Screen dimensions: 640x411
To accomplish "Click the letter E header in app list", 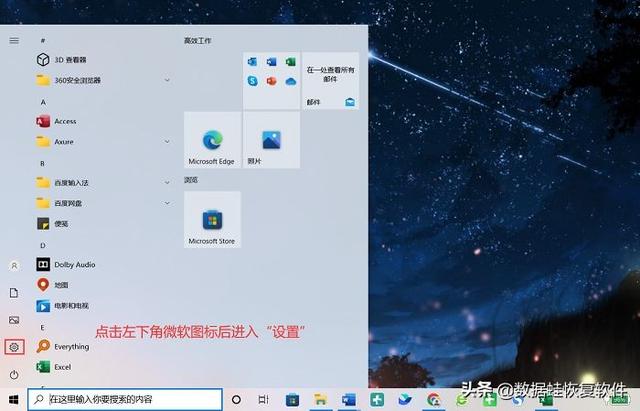I will 42,327.
